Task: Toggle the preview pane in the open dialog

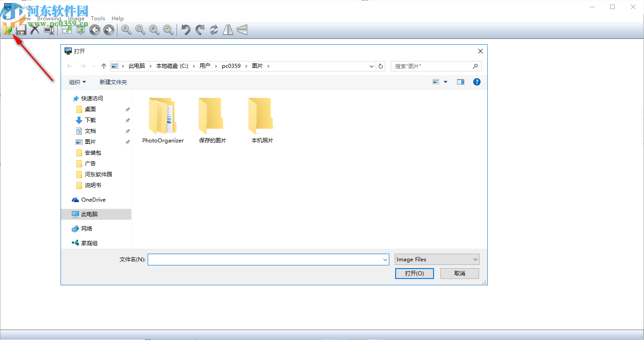Action: point(460,82)
